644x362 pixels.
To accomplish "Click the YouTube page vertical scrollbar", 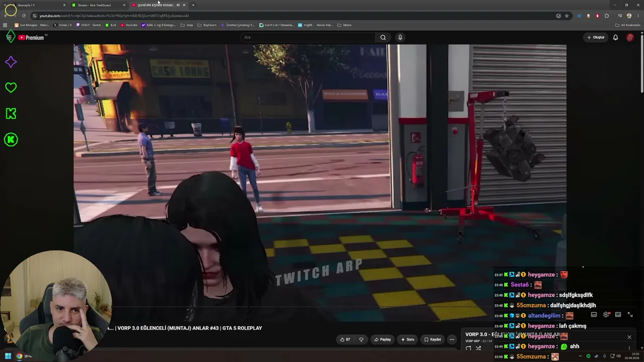I will click(x=642, y=63).
